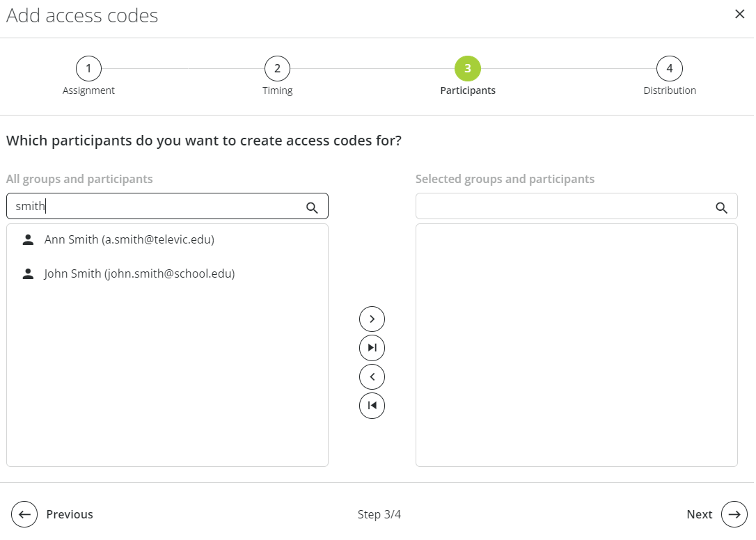Click search icon in All groups field
The height and width of the screenshot is (540, 756).
[x=312, y=208]
